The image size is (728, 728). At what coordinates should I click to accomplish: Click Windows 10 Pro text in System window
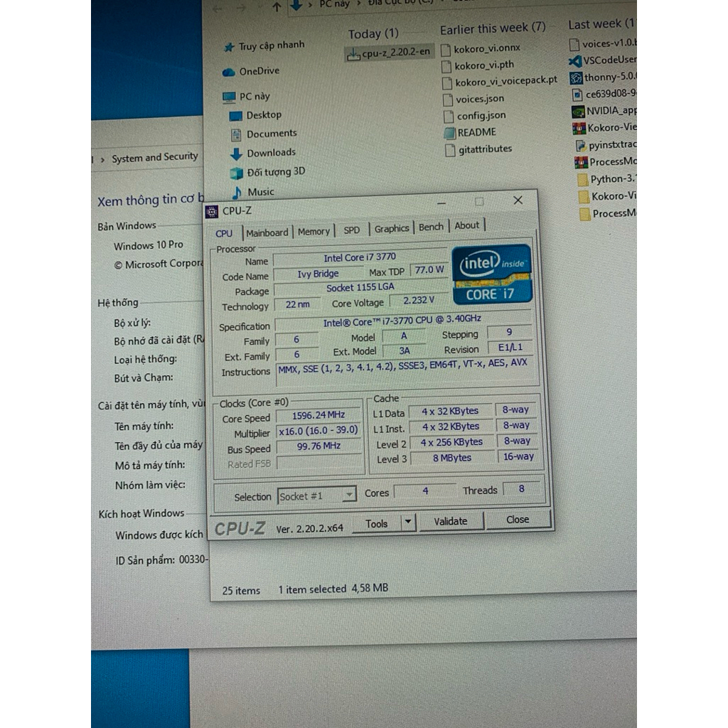point(149,245)
